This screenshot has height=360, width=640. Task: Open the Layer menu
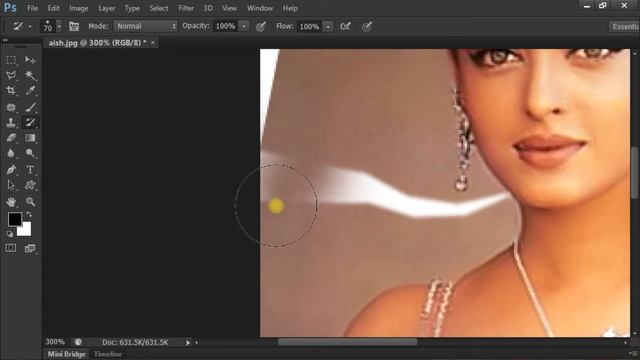coord(107,8)
